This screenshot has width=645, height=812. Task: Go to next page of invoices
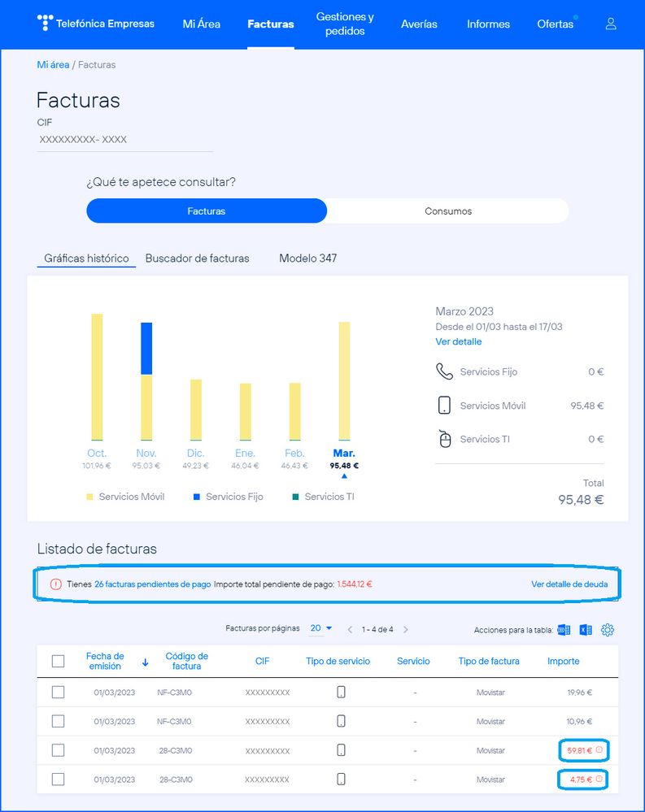(x=406, y=629)
